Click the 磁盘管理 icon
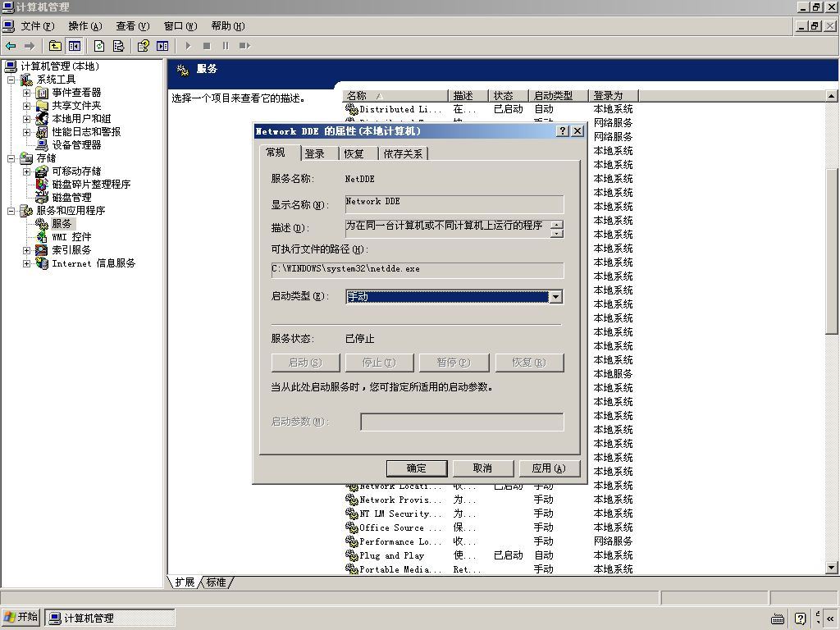Image resolution: width=840 pixels, height=630 pixels. pyautogui.click(x=43, y=198)
